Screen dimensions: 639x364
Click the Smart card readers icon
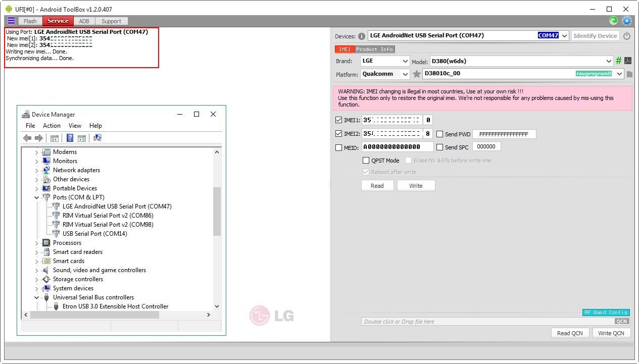click(x=46, y=251)
